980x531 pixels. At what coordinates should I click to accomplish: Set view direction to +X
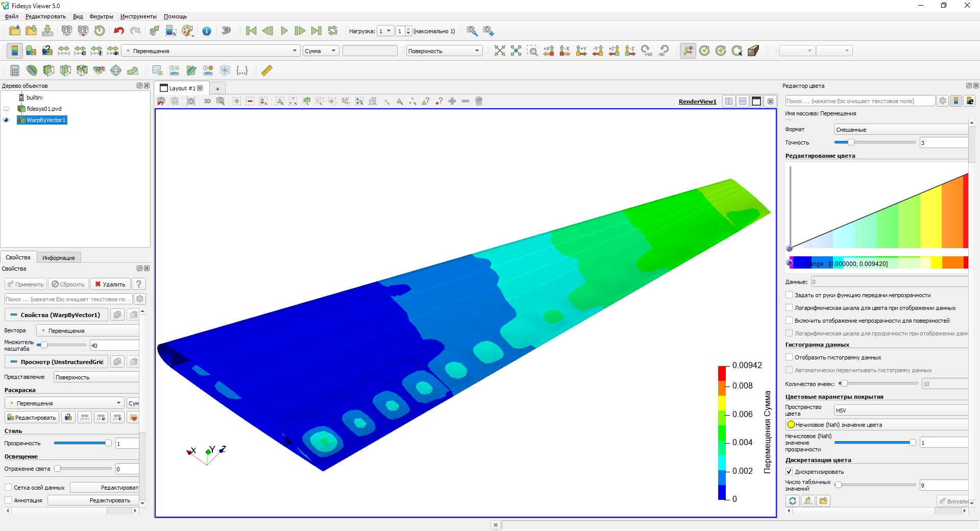coord(549,51)
